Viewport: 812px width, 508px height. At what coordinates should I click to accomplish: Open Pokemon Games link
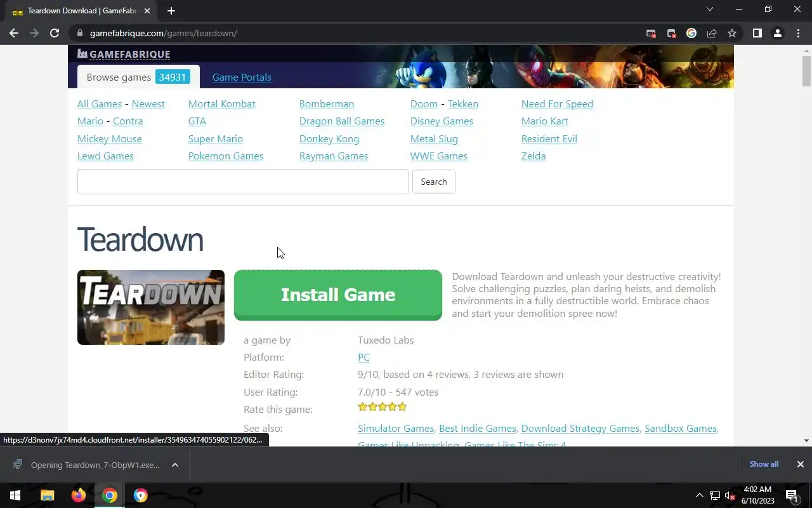coord(226,156)
